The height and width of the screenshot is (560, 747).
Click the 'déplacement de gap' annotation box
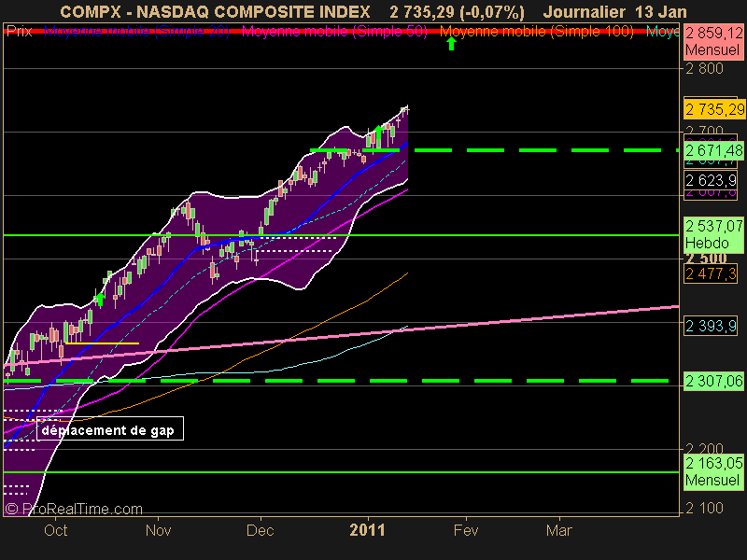pos(110,428)
